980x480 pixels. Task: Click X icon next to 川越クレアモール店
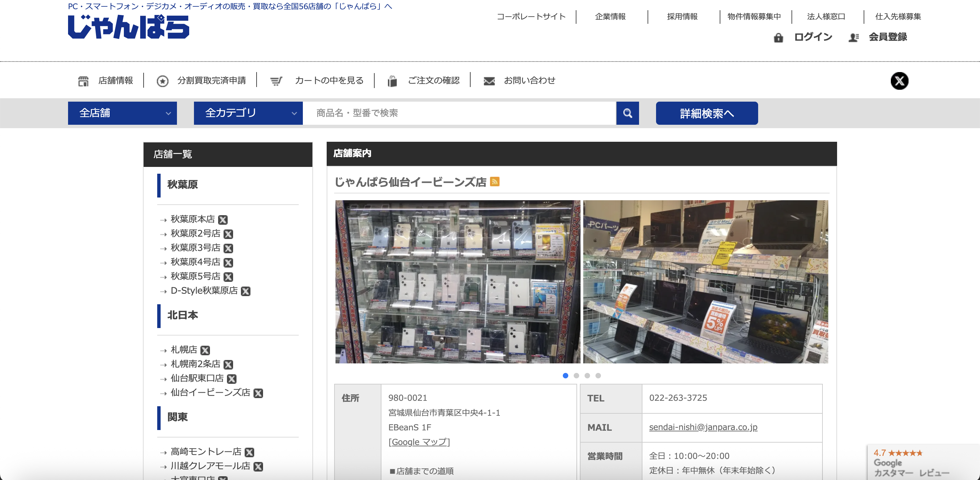point(258,466)
